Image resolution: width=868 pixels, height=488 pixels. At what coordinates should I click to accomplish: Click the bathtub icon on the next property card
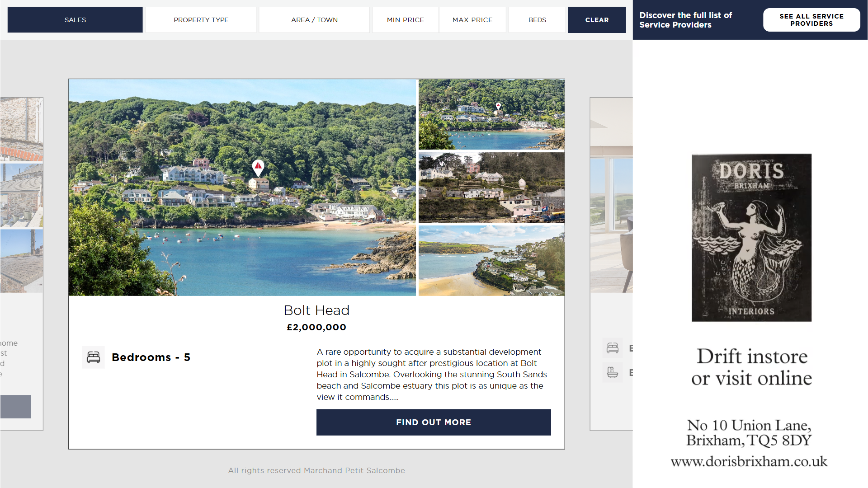(x=613, y=372)
